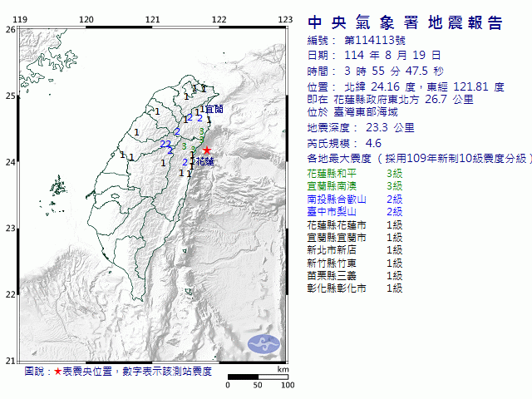Select the 彰化縣彰化市 intensity row
This screenshot has height=399, width=532.
[354, 288]
